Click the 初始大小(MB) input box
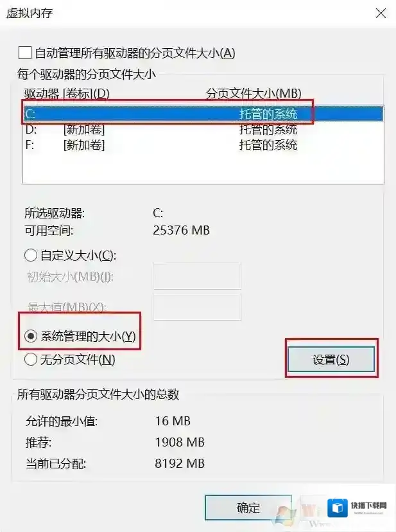 (197, 276)
